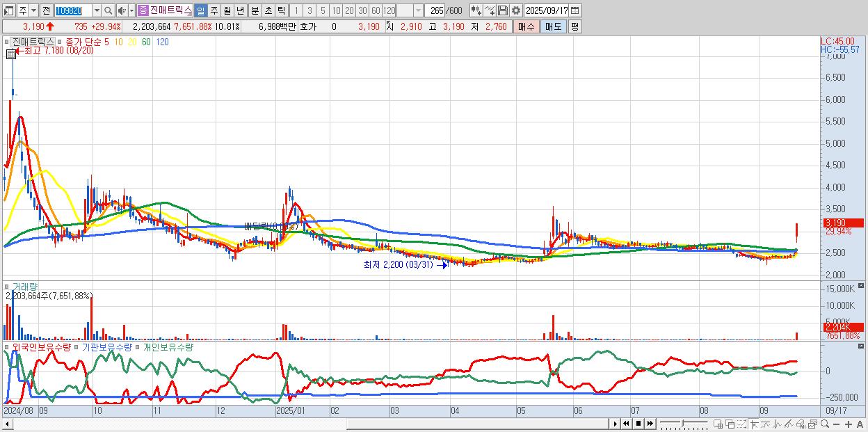Screen dimensions: 868x432
Task: Click the 60-period moving average legend
Action: point(146,42)
